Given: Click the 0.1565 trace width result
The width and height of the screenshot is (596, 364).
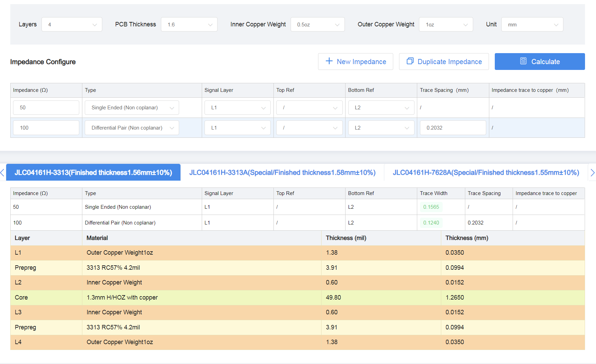Looking at the screenshot, I should point(431,207).
